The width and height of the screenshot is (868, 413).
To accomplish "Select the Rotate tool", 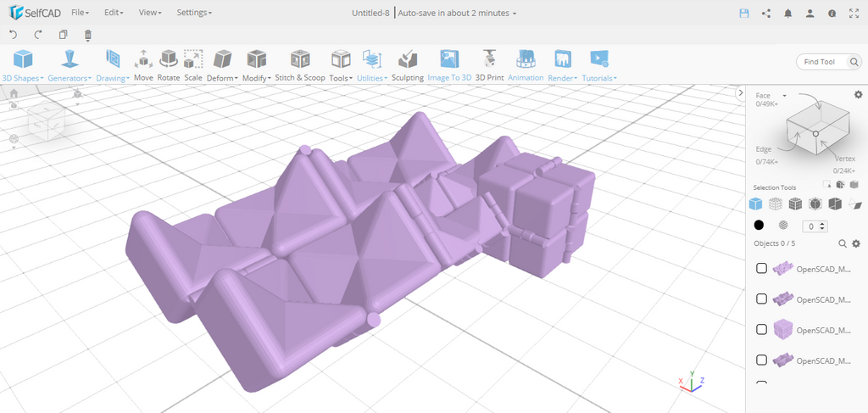I will [x=169, y=65].
